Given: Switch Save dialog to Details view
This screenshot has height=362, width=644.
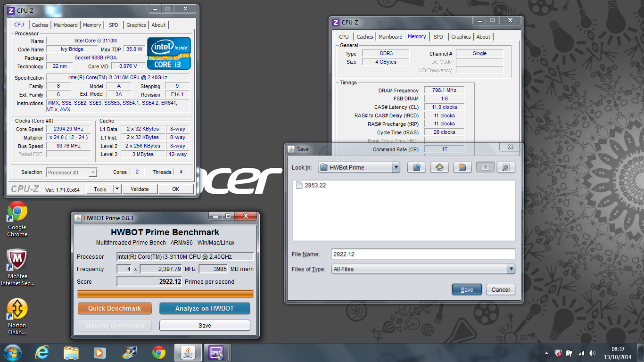Looking at the screenshot, I should (x=505, y=167).
